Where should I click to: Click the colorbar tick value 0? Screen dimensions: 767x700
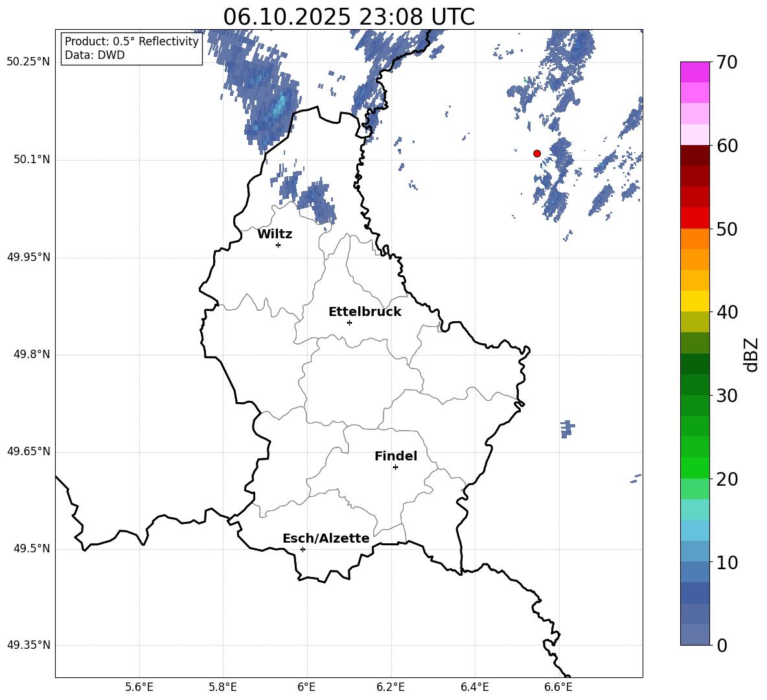pos(722,645)
